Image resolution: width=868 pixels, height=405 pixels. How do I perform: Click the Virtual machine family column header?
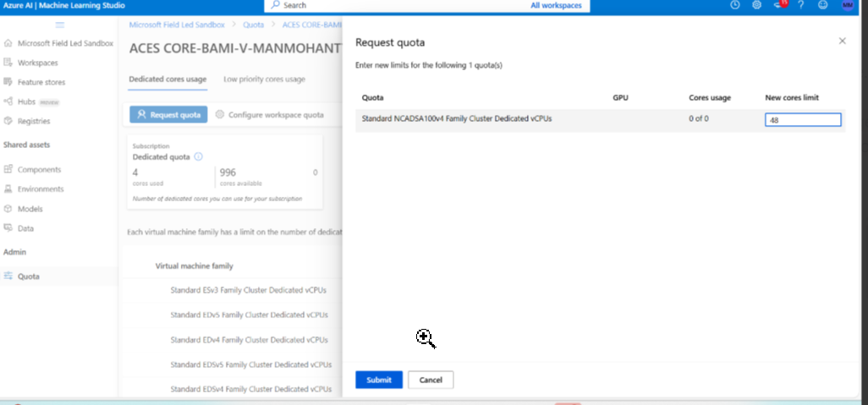[x=195, y=266]
